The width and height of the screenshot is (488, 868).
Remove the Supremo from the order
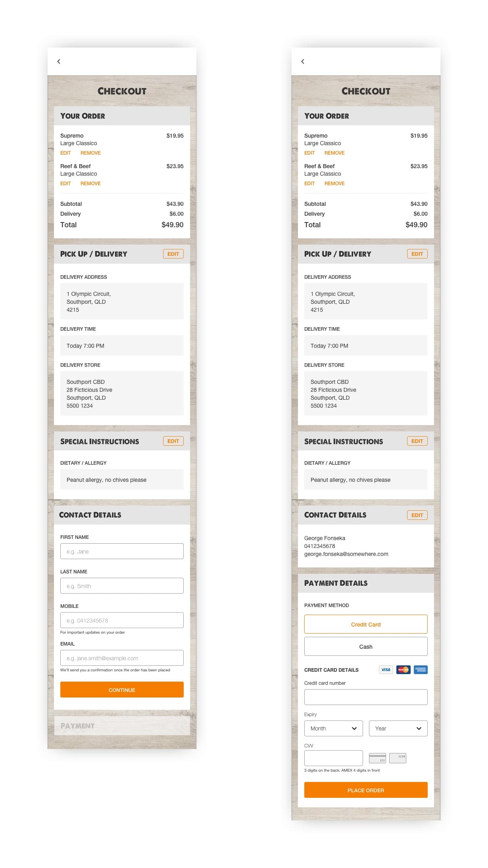(90, 153)
